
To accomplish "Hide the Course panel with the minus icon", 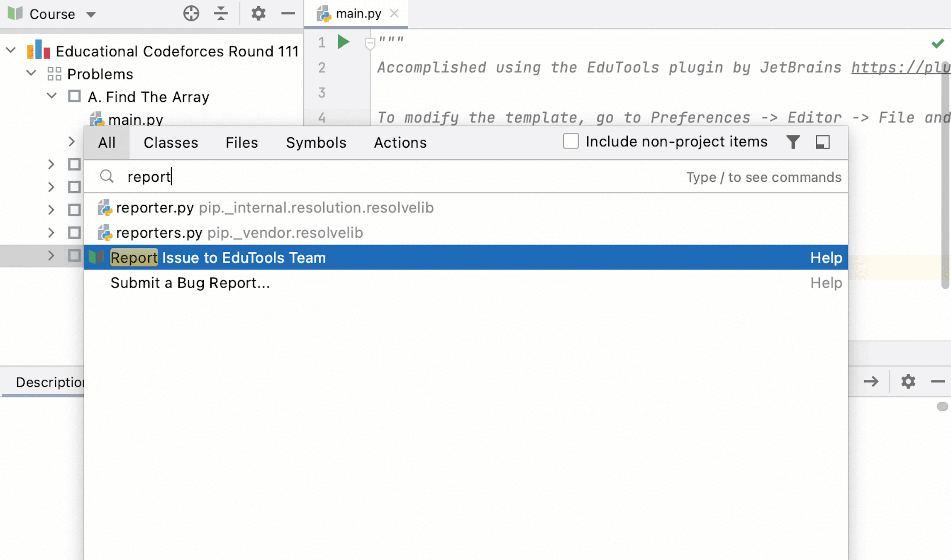I will pos(288,13).
